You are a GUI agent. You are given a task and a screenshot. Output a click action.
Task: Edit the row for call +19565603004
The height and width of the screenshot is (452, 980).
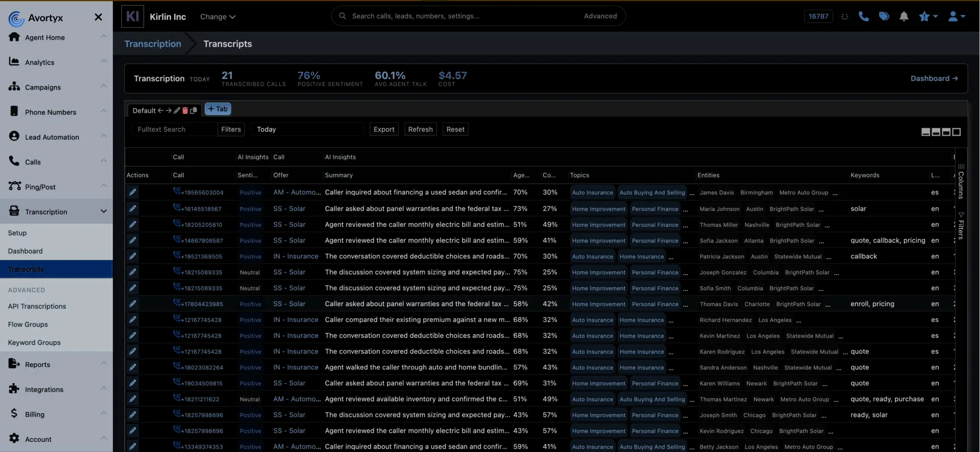[x=133, y=192]
